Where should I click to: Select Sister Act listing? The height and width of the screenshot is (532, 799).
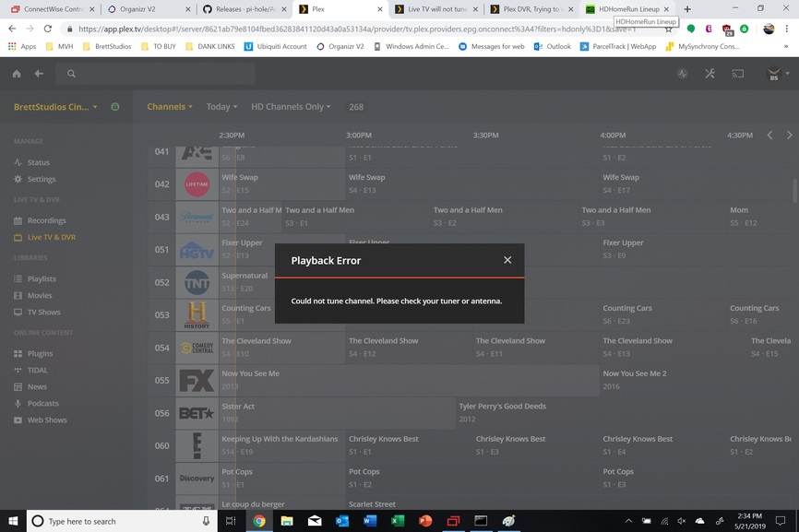click(338, 412)
